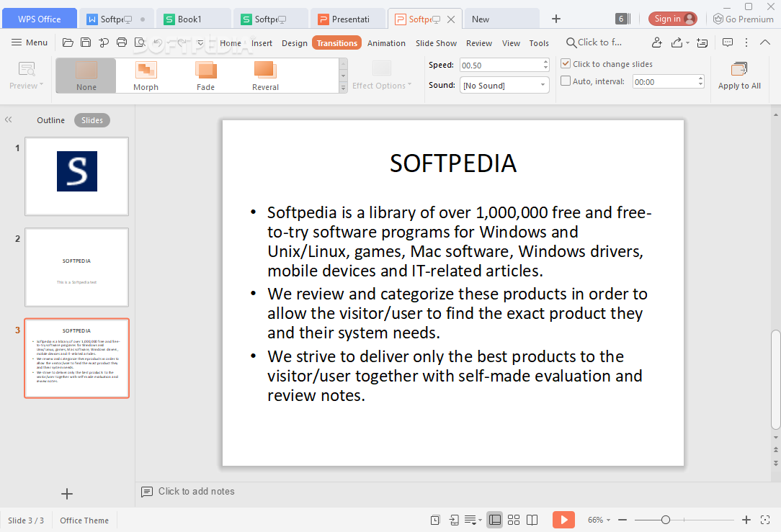Open the Menu hamburger button
Image resolution: width=781 pixels, height=532 pixels.
[30, 42]
